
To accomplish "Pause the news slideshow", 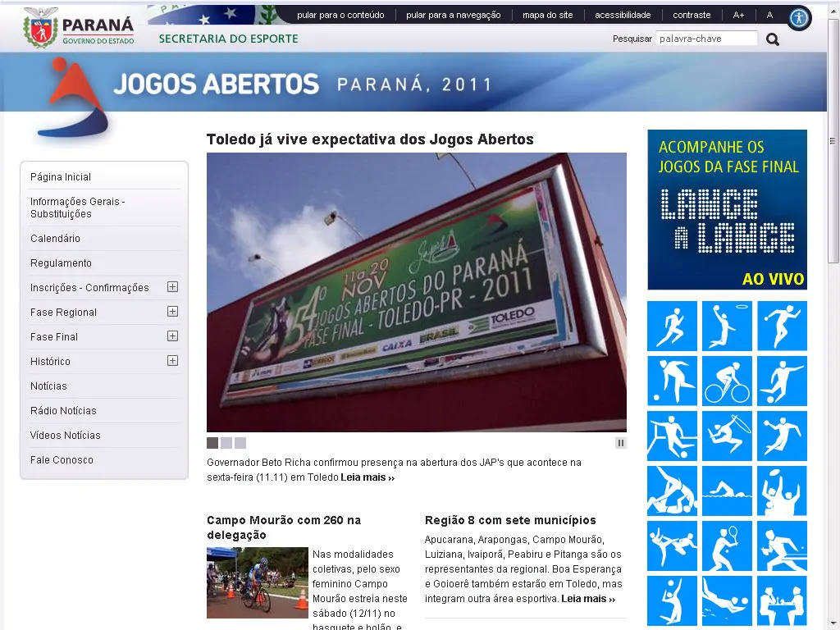I will 621,443.
